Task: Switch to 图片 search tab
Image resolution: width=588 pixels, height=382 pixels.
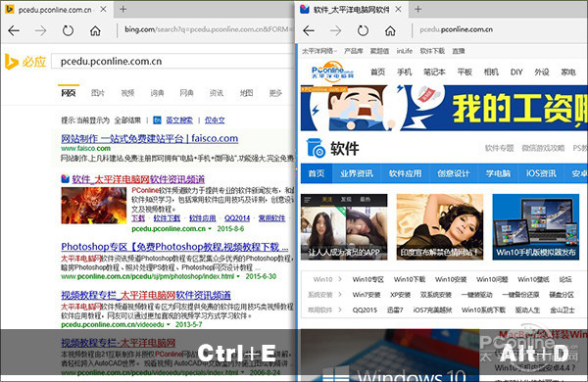Action: (98, 93)
